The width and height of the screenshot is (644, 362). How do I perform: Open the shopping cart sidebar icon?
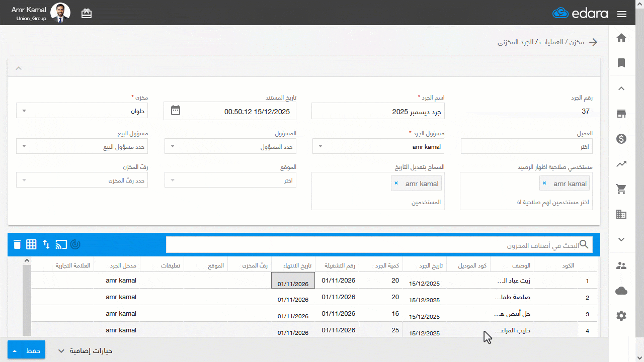[621, 189]
